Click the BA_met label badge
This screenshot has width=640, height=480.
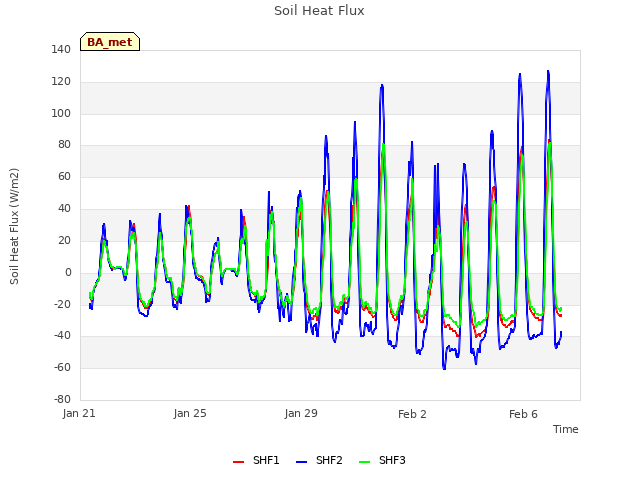[110, 42]
